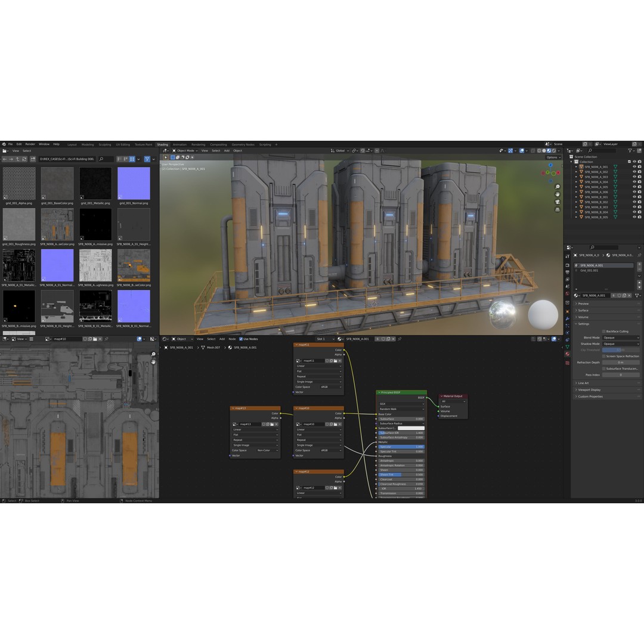Click the file path field in file browser

[x=67, y=159]
